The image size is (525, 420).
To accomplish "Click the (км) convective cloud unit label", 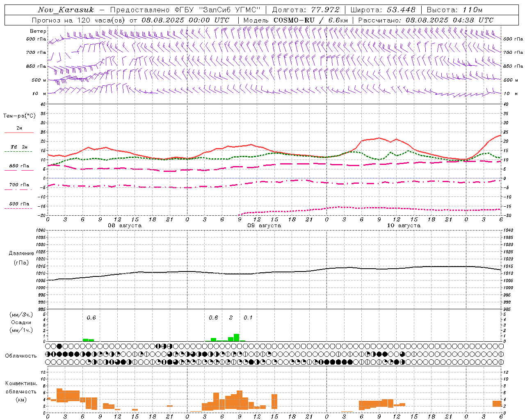I will (21, 399).
